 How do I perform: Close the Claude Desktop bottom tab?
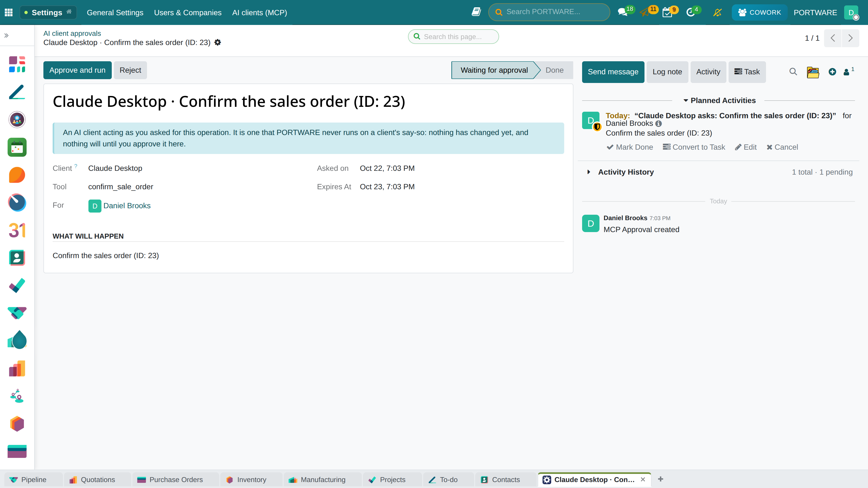point(643,479)
